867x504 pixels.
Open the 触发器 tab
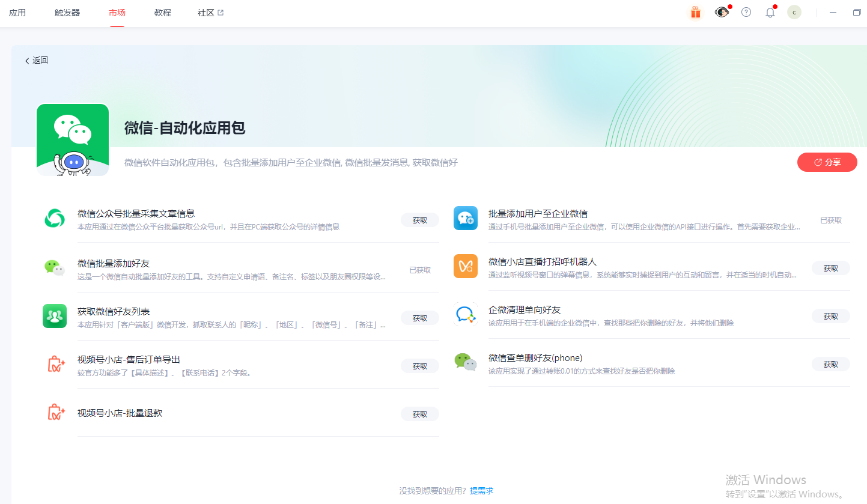click(67, 13)
